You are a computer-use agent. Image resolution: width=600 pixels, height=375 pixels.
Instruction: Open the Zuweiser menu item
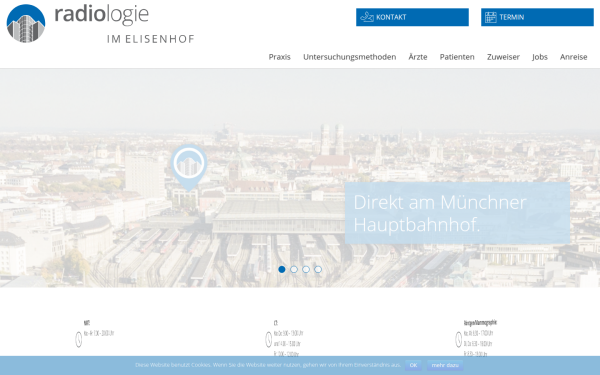point(503,57)
